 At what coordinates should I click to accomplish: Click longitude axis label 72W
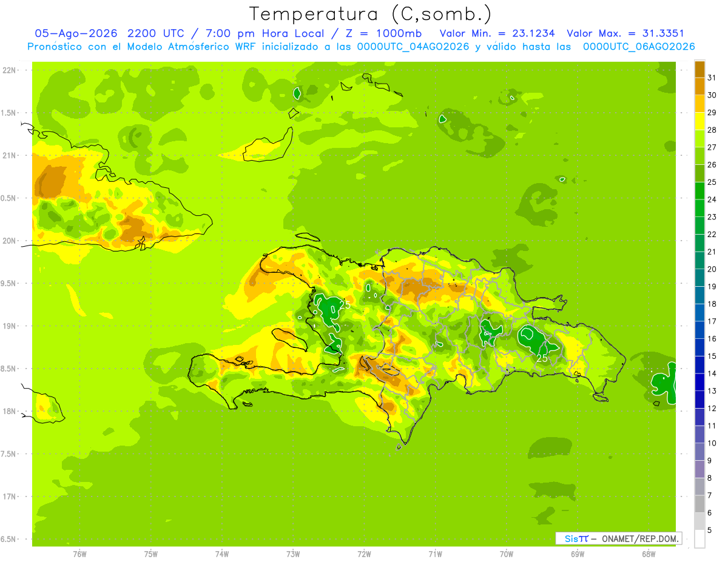tap(364, 554)
